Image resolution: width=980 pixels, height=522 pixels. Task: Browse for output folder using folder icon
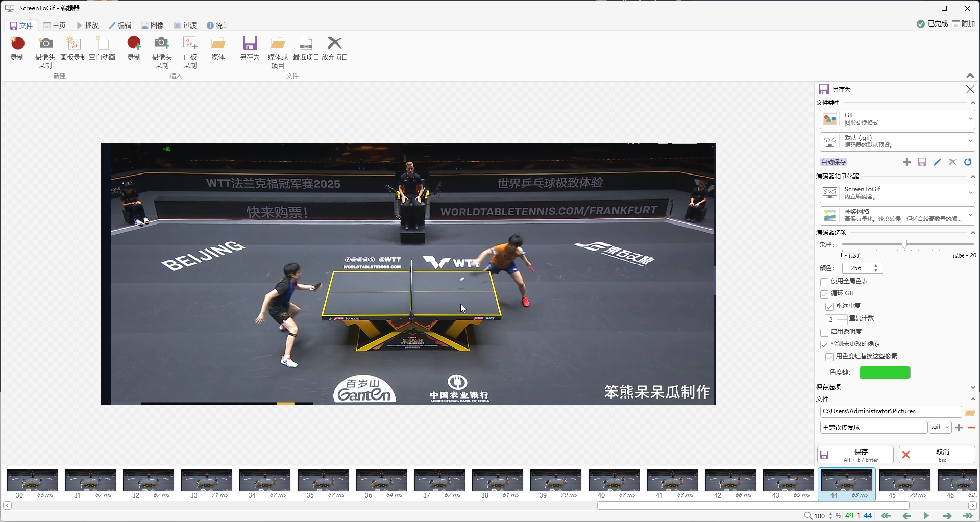click(970, 412)
